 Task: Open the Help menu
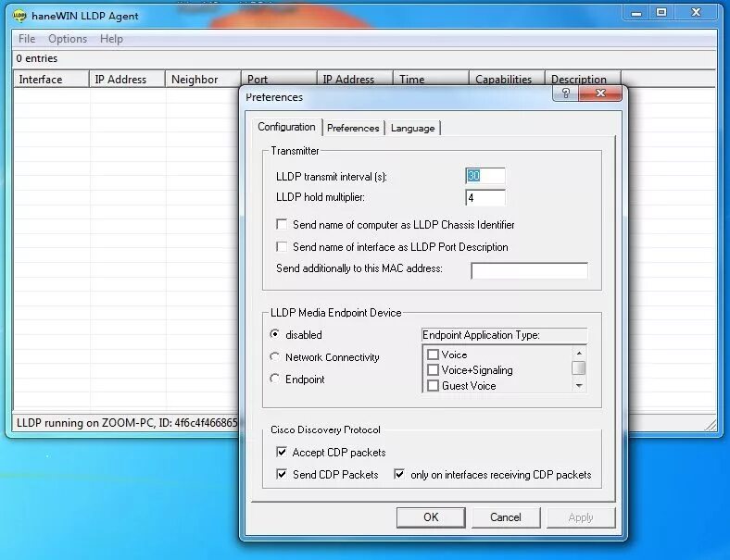(111, 39)
